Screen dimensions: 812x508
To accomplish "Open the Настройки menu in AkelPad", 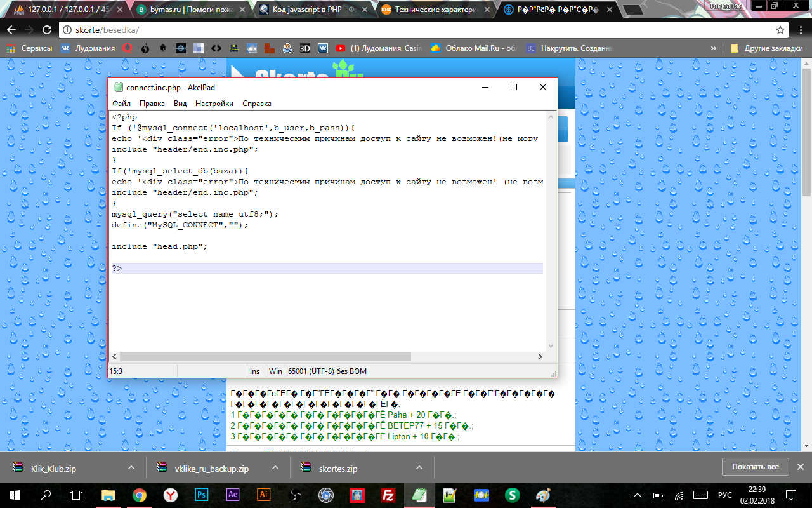I will 214,104.
